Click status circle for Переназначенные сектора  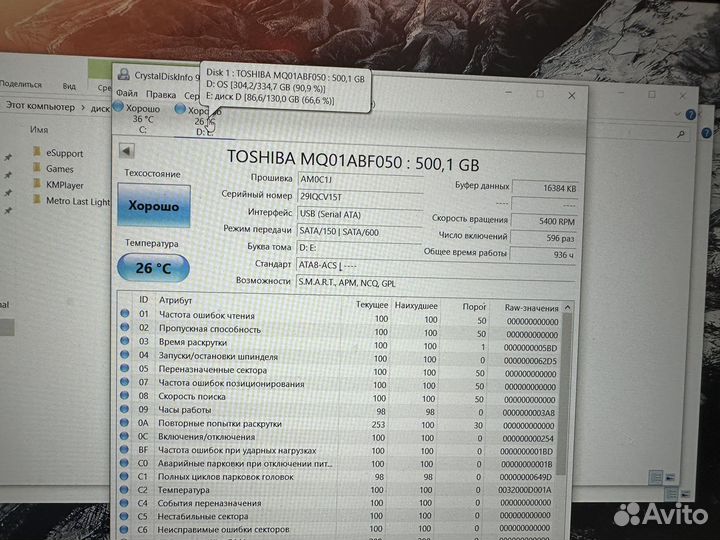125,369
